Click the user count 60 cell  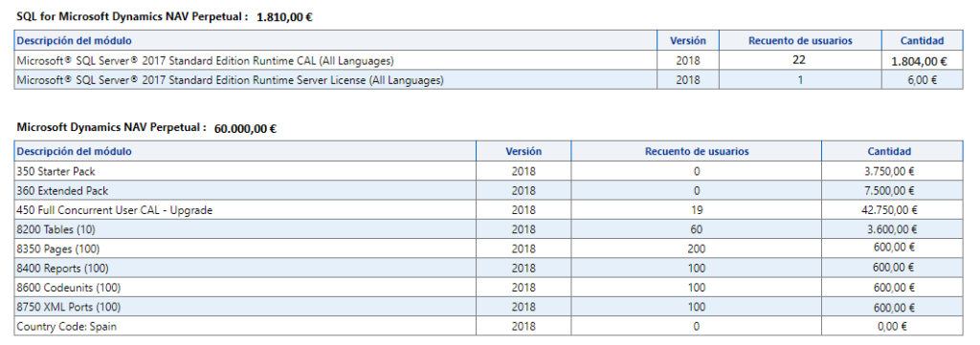[697, 229]
